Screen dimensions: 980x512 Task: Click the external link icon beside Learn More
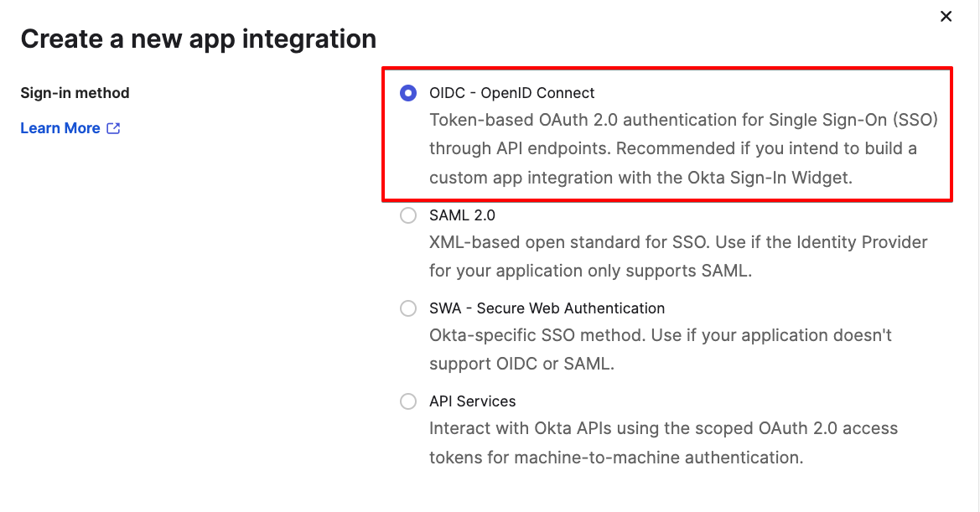coord(113,128)
